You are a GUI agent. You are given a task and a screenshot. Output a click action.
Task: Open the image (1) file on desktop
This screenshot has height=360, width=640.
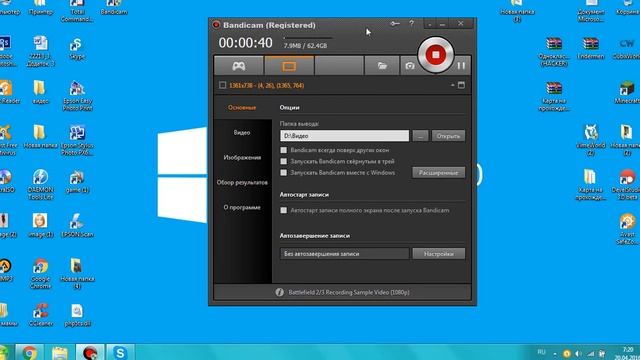tap(40, 225)
